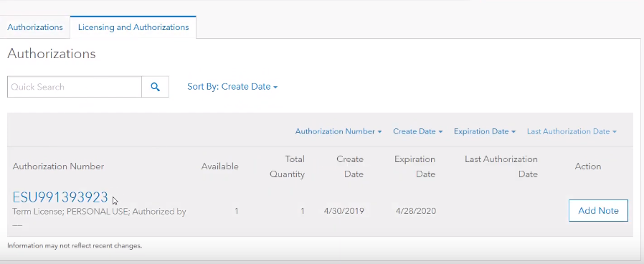Select the 4/28/2020 expiration date cell
Image resolution: width=644 pixels, height=264 pixels.
click(x=416, y=211)
